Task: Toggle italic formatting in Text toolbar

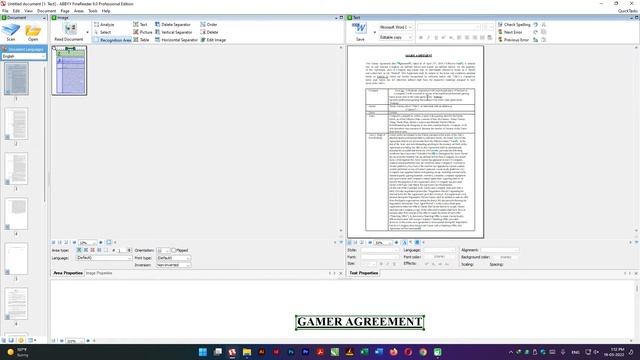Action: click(x=428, y=38)
